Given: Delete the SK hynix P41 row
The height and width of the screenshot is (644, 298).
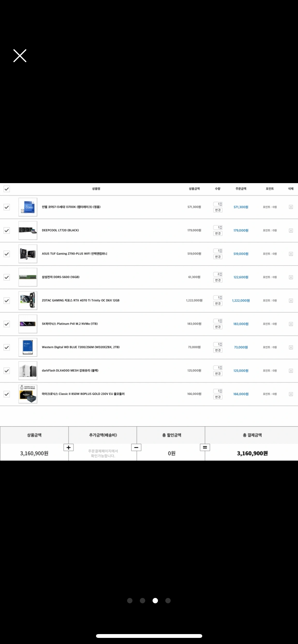Looking at the screenshot, I should click(291, 324).
